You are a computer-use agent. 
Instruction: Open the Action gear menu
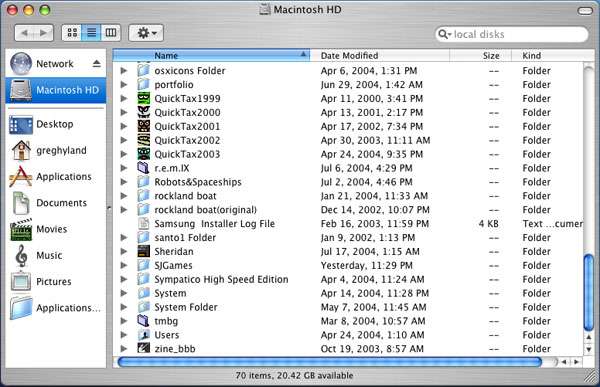[x=146, y=33]
